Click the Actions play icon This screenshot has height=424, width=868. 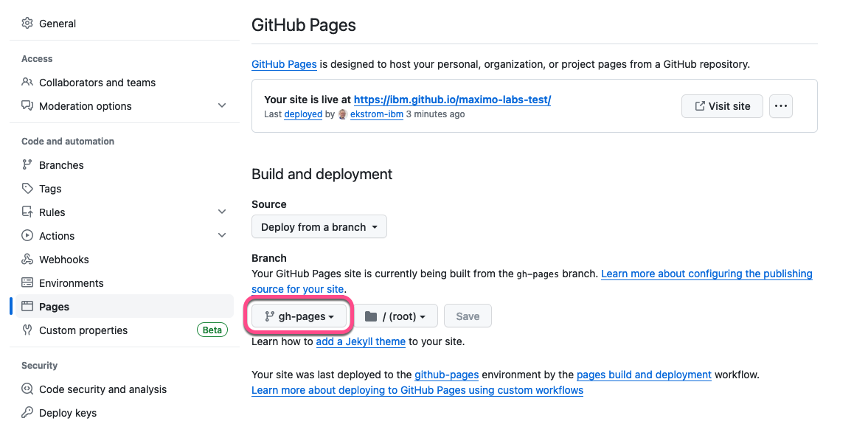[27, 236]
